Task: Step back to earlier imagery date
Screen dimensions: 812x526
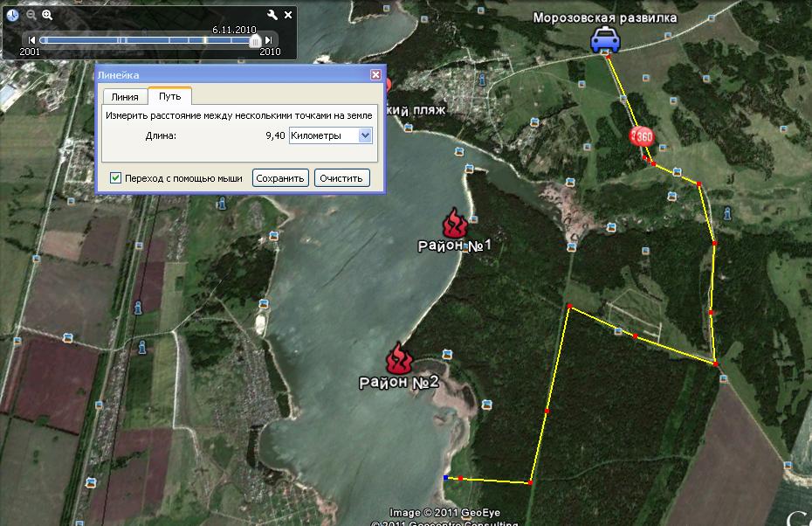Action: (32, 39)
